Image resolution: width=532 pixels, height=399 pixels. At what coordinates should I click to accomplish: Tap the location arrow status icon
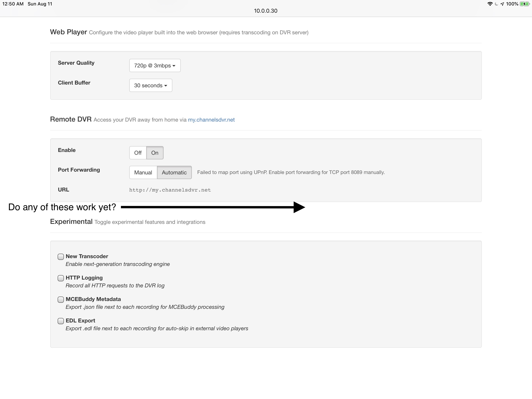[502, 4]
